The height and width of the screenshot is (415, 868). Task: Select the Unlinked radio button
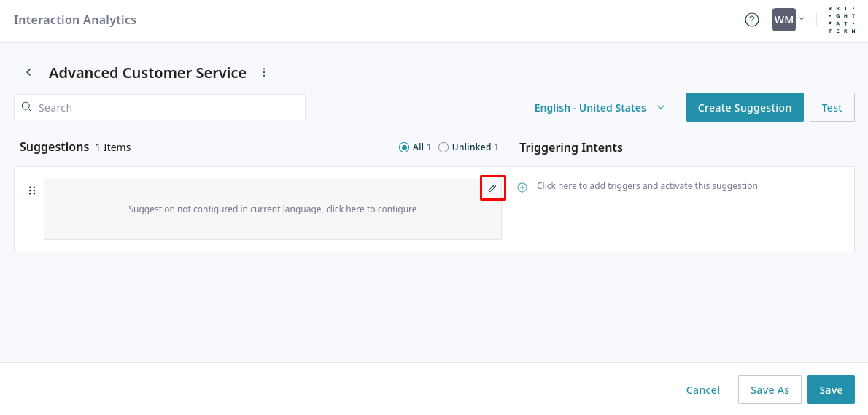[443, 147]
